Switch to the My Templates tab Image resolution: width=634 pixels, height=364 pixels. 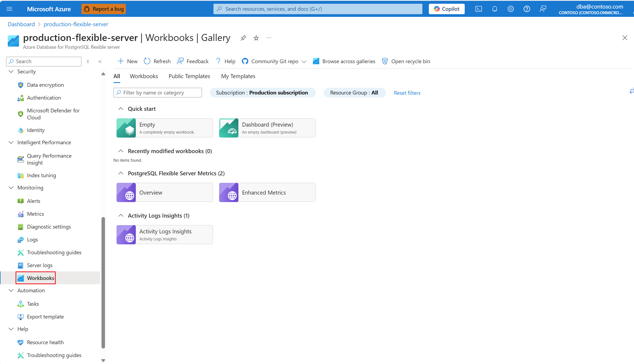[238, 76]
